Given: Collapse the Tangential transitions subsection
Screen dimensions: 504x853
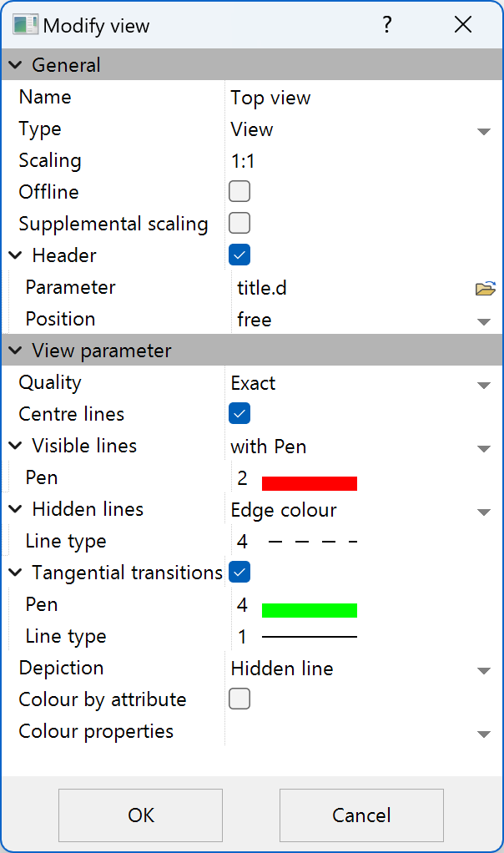Looking at the screenshot, I should point(14,572).
